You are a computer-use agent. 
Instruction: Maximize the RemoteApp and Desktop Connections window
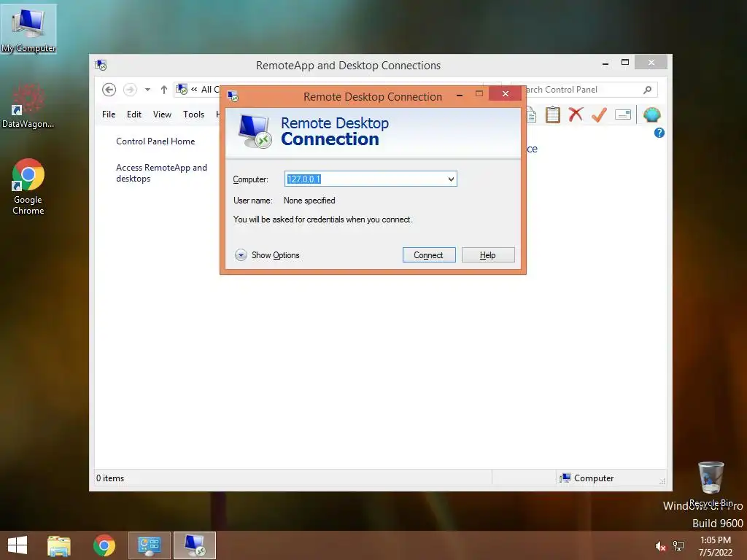coord(625,63)
